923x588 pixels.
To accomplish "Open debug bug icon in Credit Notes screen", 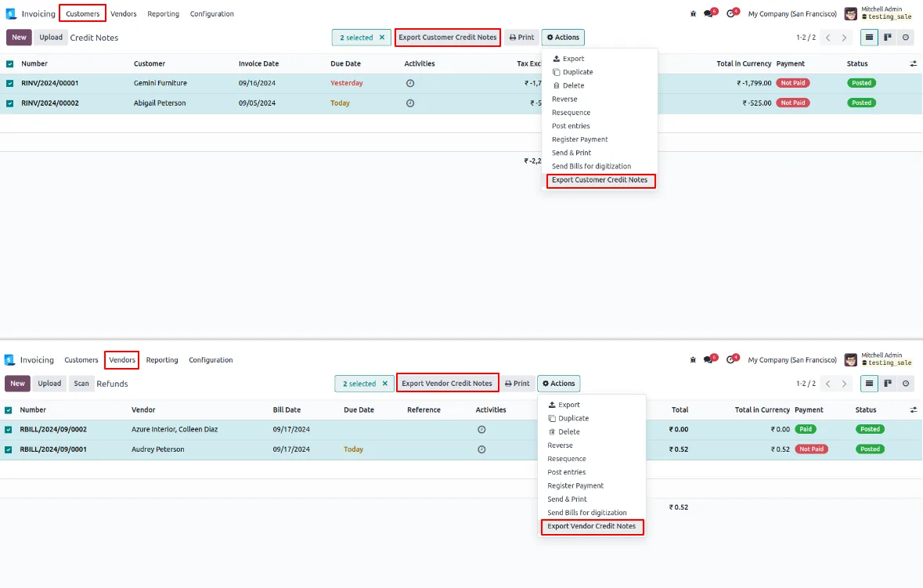I will pos(693,13).
